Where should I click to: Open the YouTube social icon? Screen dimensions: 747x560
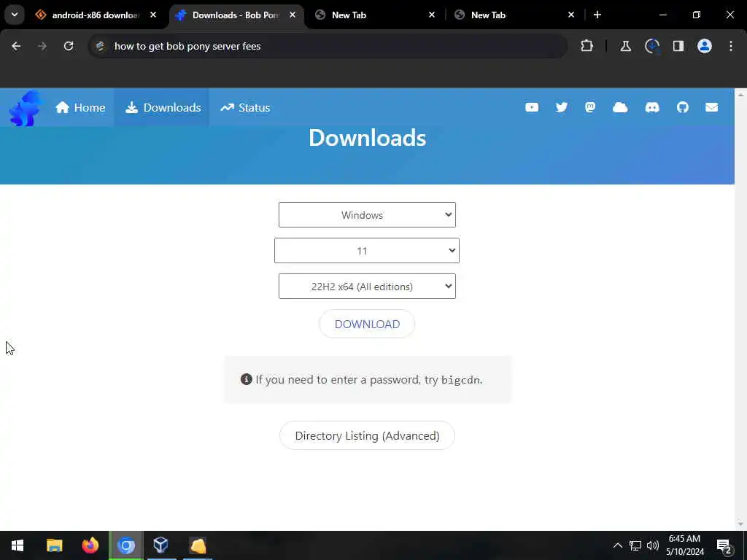pos(532,108)
